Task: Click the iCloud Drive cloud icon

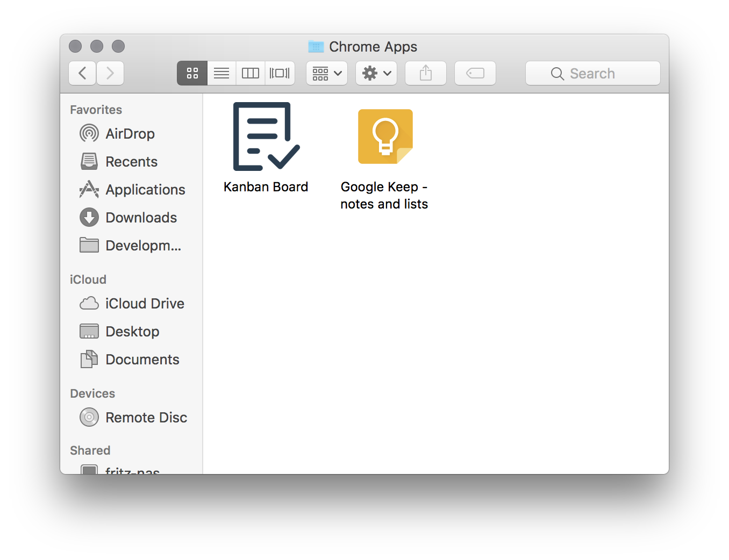Action: click(89, 304)
